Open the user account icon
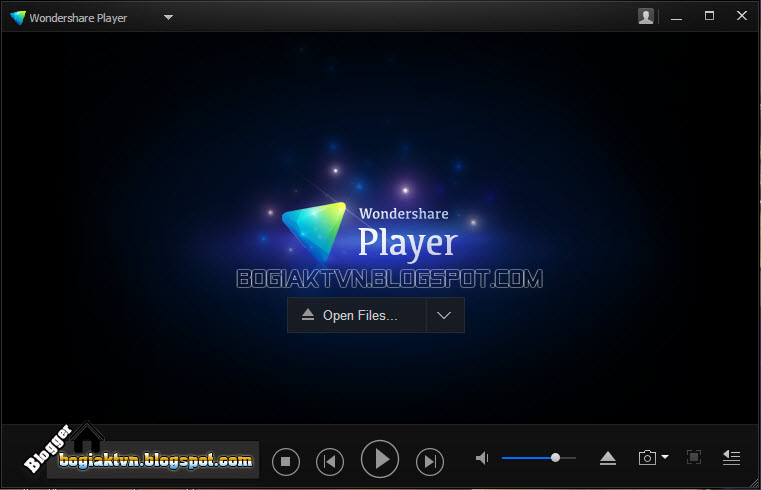The height and width of the screenshot is (490, 761). coord(645,16)
